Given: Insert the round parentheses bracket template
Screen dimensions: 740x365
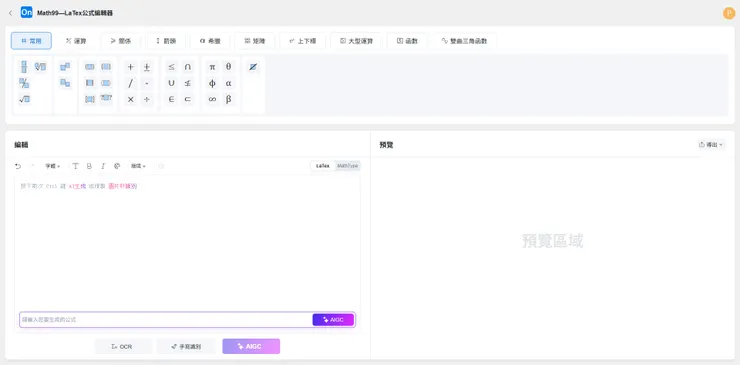Looking at the screenshot, I should (x=90, y=67).
